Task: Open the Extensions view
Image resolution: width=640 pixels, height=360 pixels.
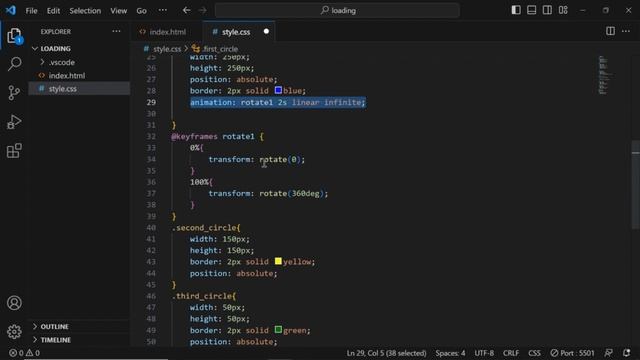Action: [14, 151]
